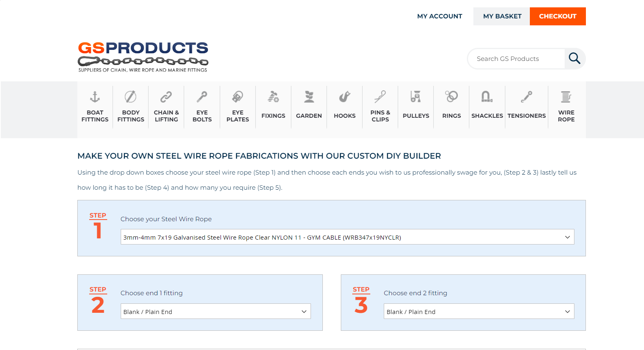Image resolution: width=644 pixels, height=350 pixels.
Task: Proceed to Checkout
Action: (558, 16)
